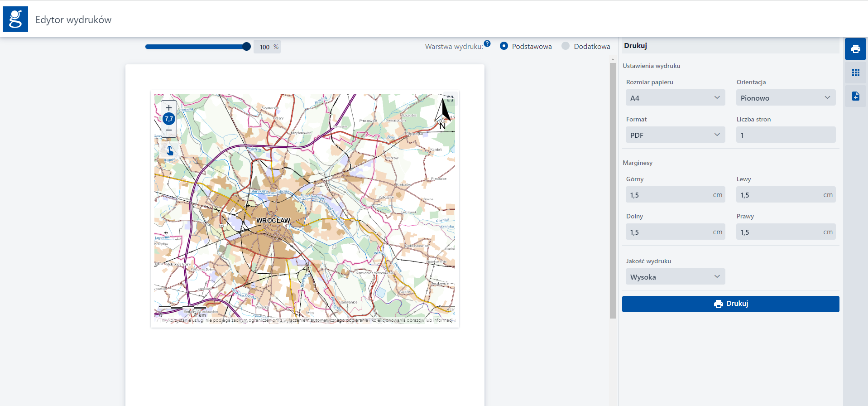The height and width of the screenshot is (406, 868).
Task: Open the grid elements panel in sidebar
Action: [x=855, y=72]
